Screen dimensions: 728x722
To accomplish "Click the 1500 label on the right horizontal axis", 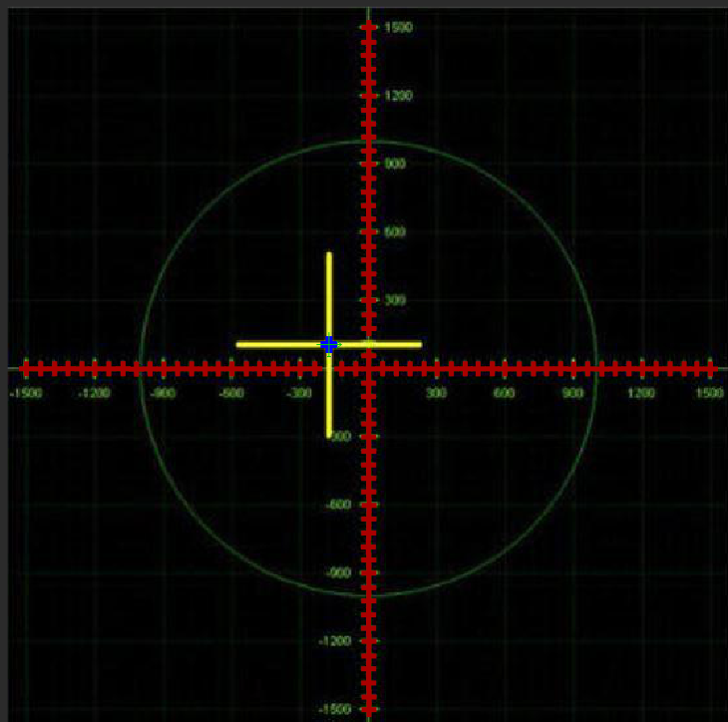I will (708, 394).
